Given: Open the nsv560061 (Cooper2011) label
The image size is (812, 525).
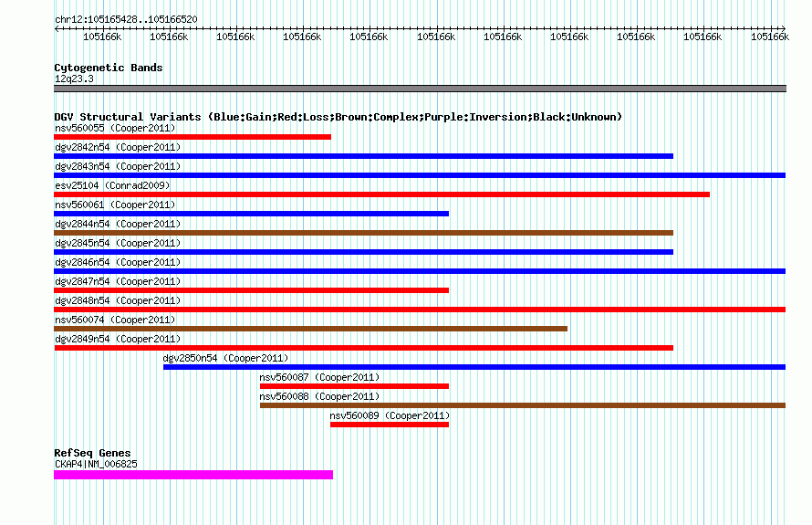Looking at the screenshot, I should (115, 205).
